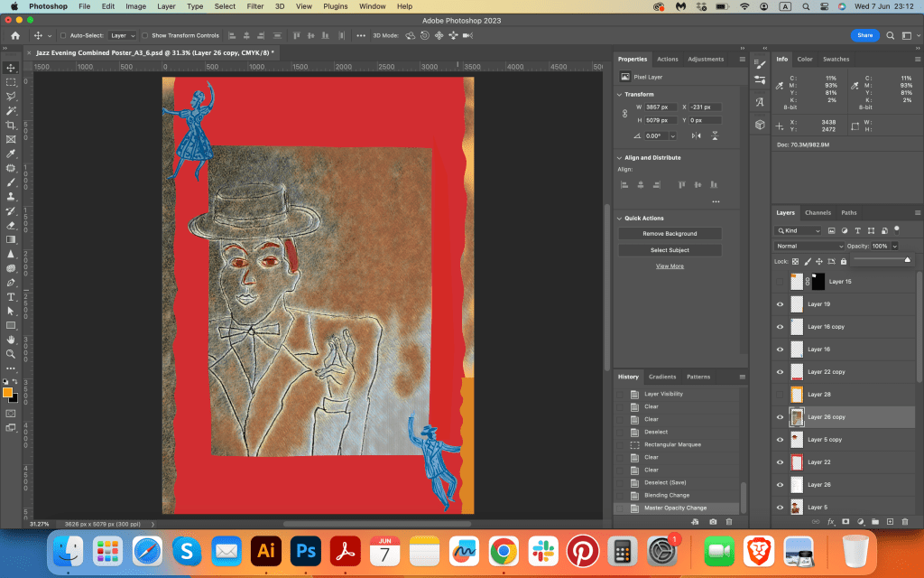Click the Remove Background button
Viewport: 924px width, 578px height.
tap(670, 234)
